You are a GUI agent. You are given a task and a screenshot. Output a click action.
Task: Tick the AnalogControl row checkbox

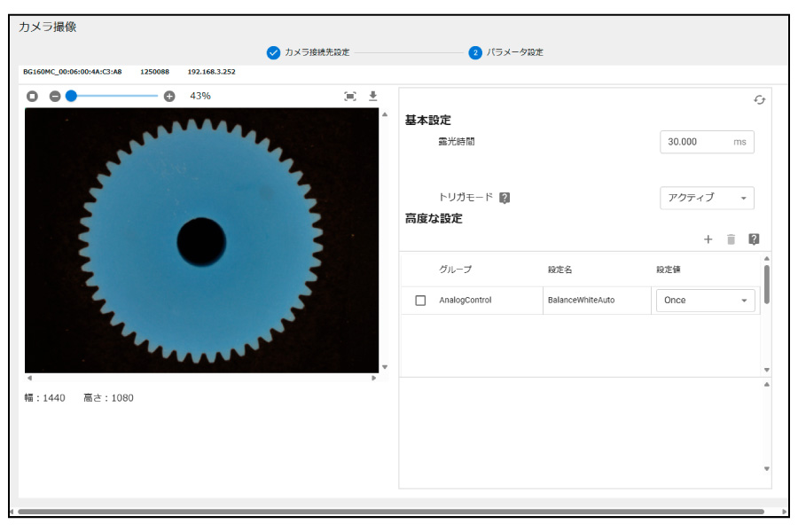420,301
